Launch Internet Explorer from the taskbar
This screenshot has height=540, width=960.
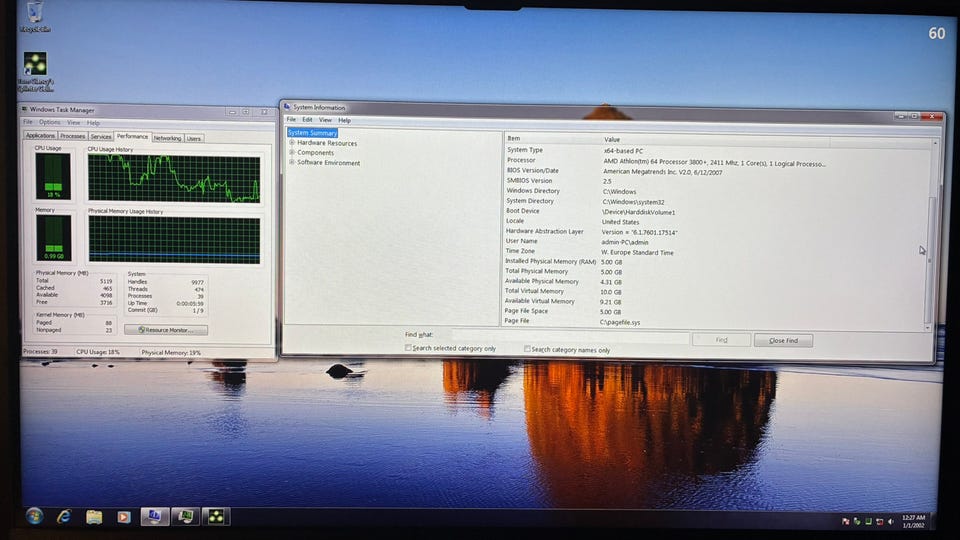coord(64,516)
